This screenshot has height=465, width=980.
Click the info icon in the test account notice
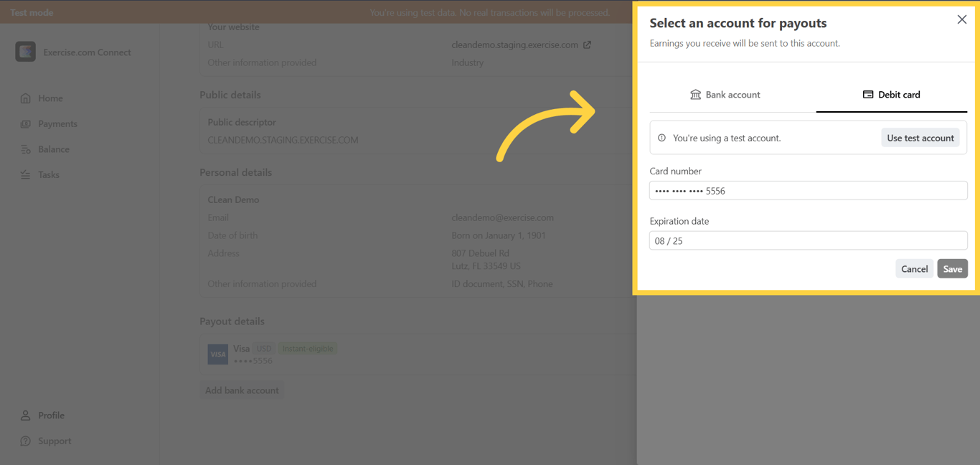click(x=661, y=137)
